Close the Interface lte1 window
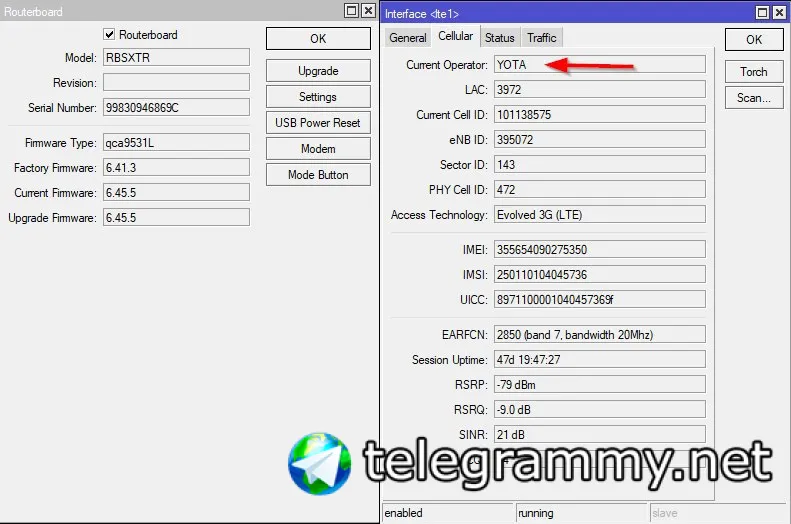This screenshot has height=524, width=791. (779, 13)
